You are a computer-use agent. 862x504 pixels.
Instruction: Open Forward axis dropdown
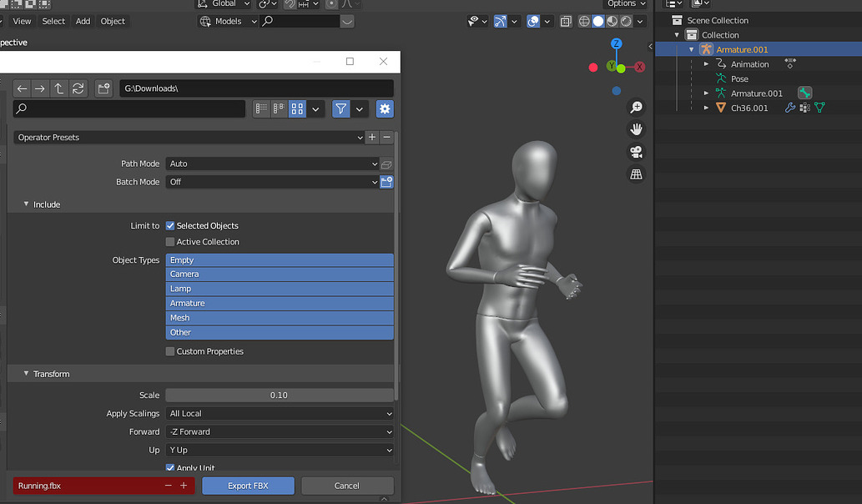pyautogui.click(x=280, y=431)
